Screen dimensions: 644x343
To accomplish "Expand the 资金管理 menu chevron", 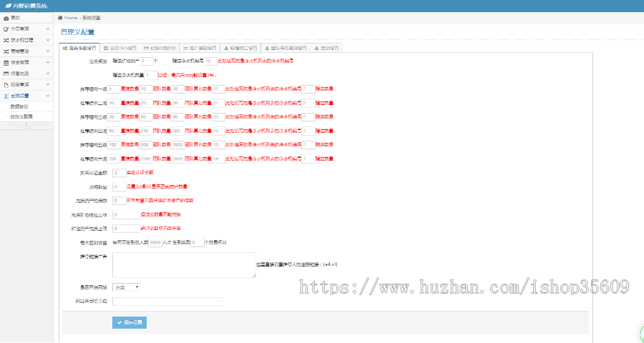I will [48, 62].
